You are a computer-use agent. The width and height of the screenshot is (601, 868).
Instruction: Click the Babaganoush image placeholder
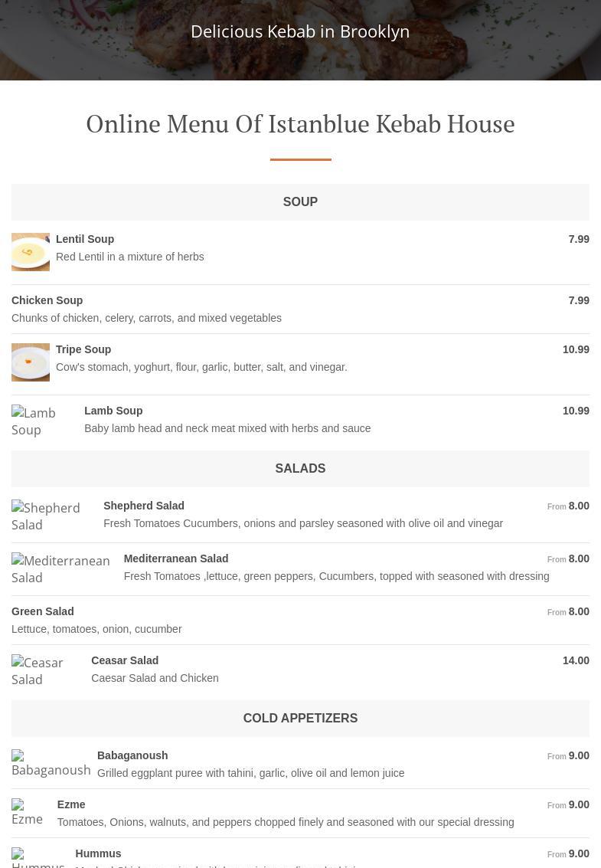(51, 764)
